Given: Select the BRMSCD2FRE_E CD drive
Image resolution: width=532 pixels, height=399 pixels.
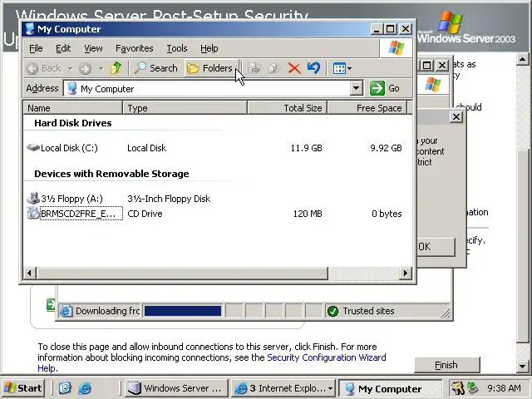Looking at the screenshot, I should click(x=75, y=214).
